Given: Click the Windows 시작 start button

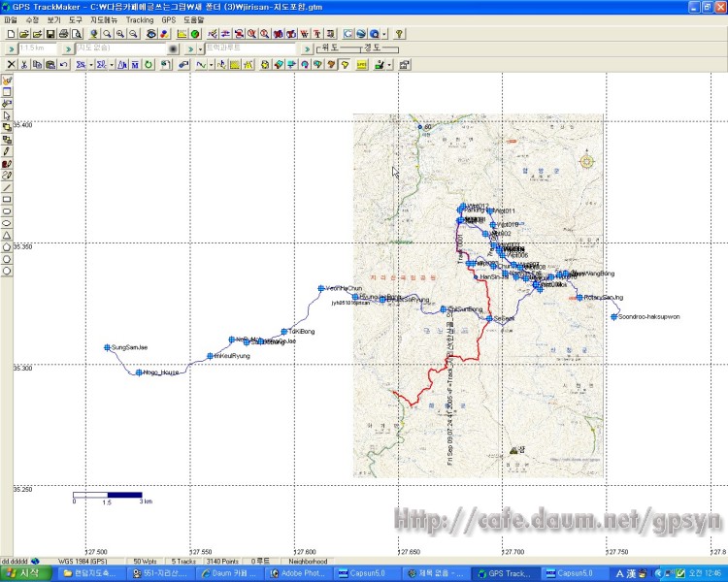Looking at the screenshot, I should coord(25,573).
